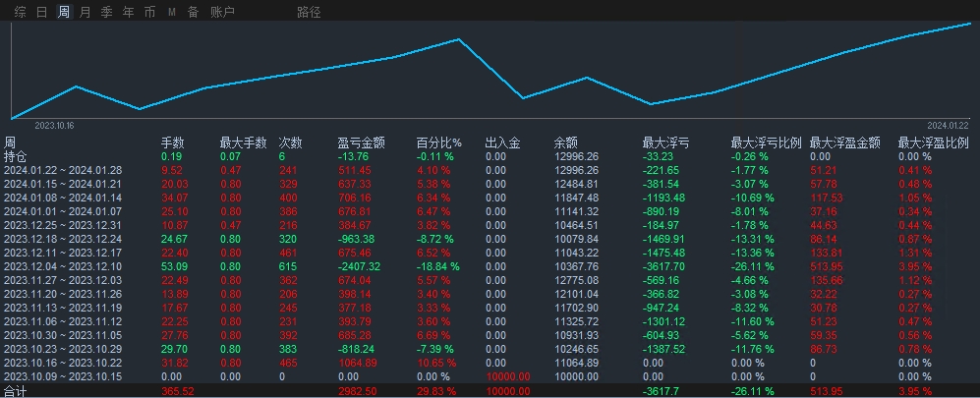Switch to the 综 summary tab
Screen dimensions: 980x398
tap(20, 12)
